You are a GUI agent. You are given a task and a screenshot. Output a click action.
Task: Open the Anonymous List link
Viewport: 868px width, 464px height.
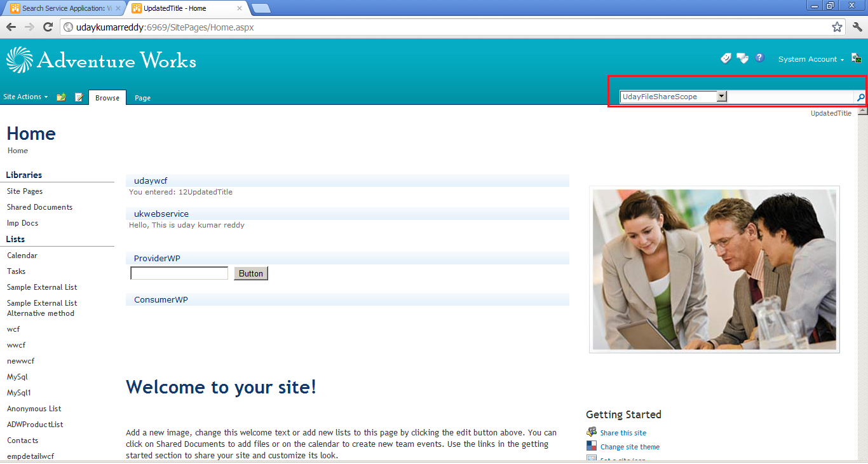(x=34, y=409)
